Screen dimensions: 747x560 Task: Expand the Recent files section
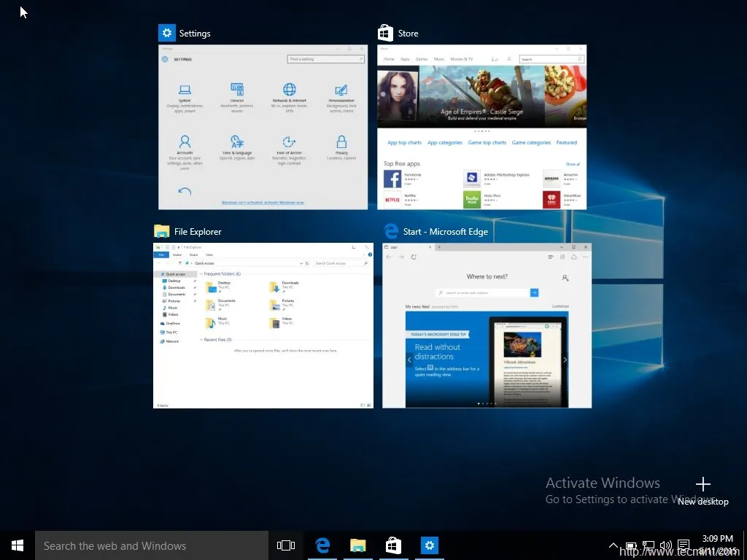202,339
